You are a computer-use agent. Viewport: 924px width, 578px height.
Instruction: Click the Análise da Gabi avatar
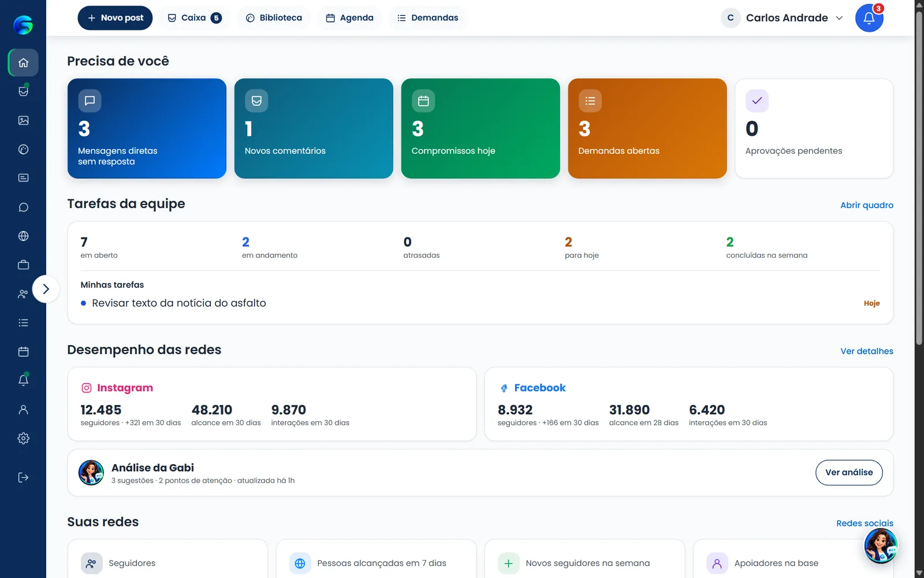91,473
